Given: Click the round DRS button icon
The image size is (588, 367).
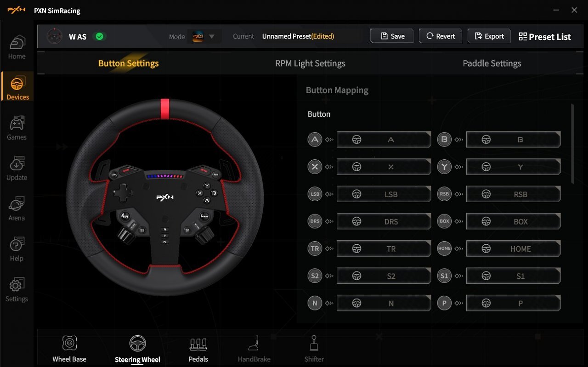Looking at the screenshot, I should pyautogui.click(x=315, y=221).
